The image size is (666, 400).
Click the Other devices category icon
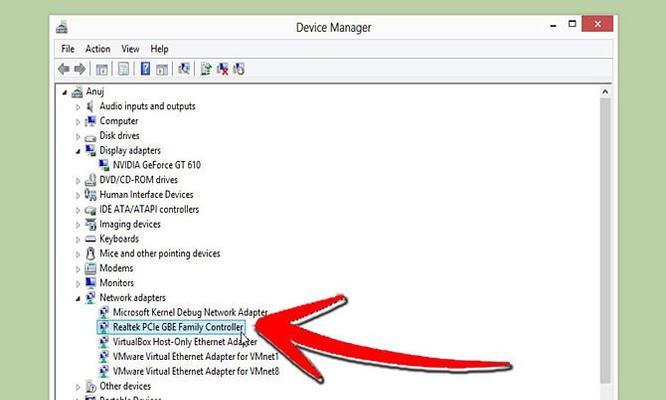tap(90, 386)
